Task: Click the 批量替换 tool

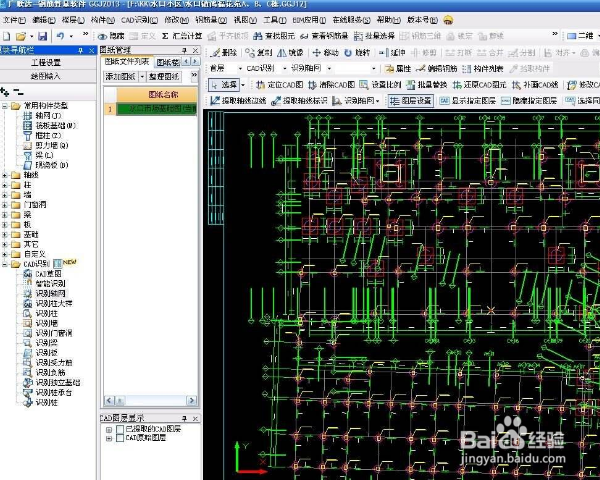Action: tap(426, 85)
